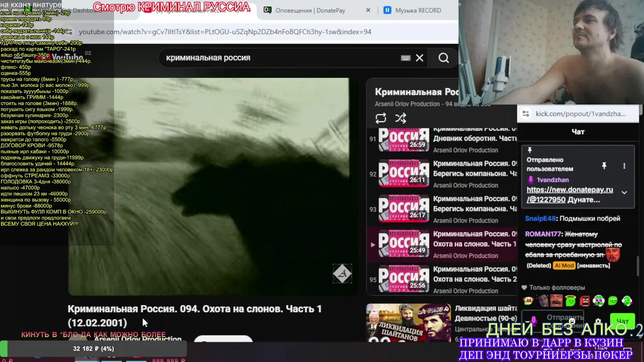The height and width of the screenshot is (362, 644).
Task: Click the SnaipE48 chat username
Action: [x=540, y=219]
